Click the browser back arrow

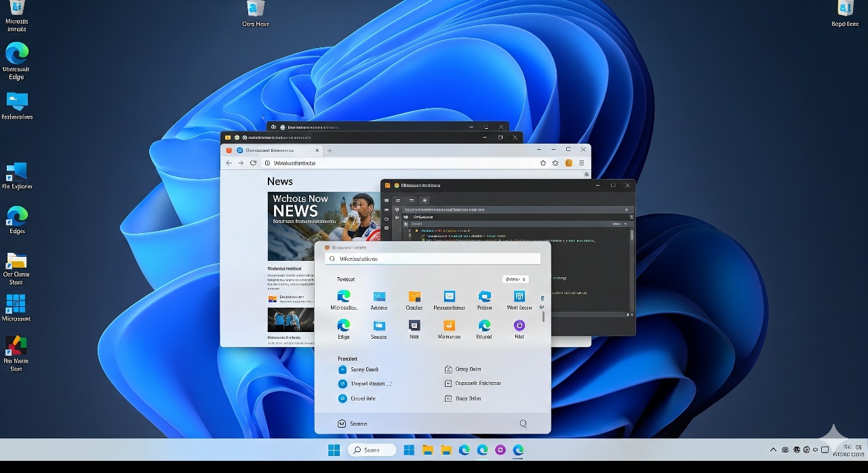[229, 163]
